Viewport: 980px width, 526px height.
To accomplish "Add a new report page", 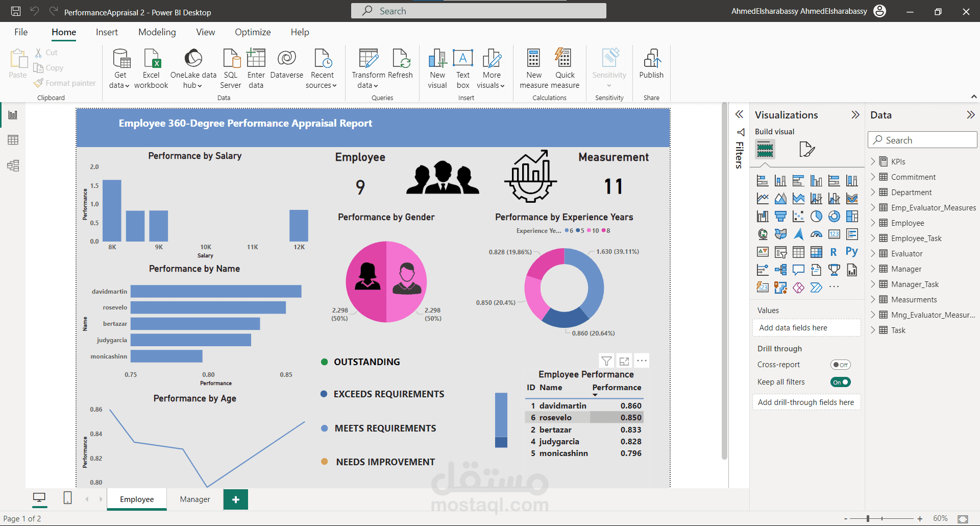I will (235, 499).
